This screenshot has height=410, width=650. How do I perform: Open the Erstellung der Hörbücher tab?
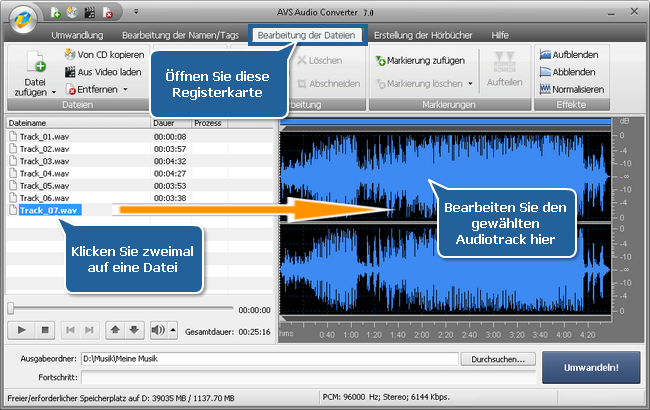pyautogui.click(x=423, y=35)
